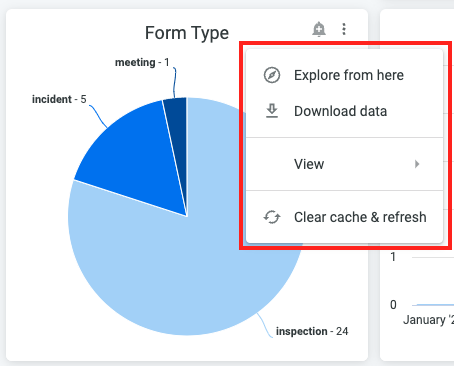Click the inspection - 24 label
The width and height of the screenshot is (454, 366).
click(312, 331)
